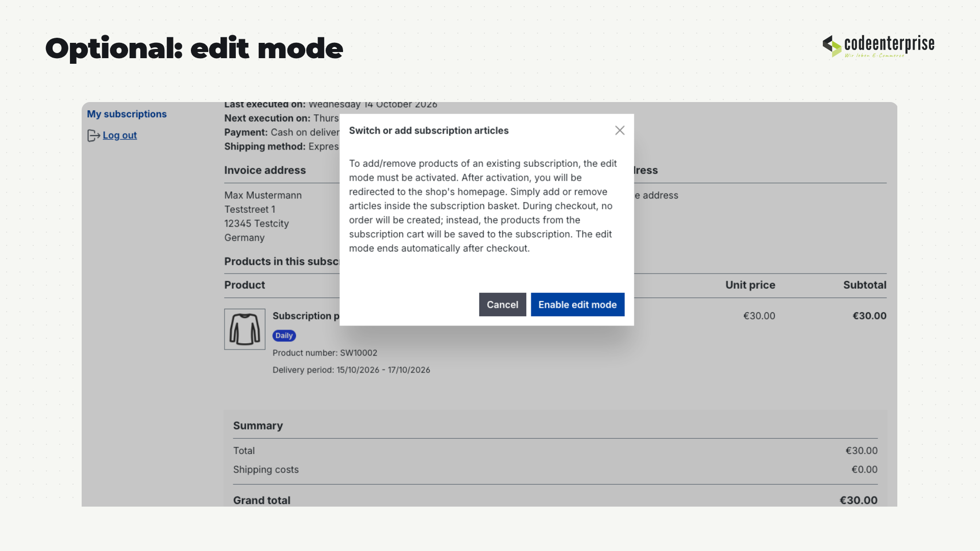980x551 pixels.
Task: Click the Shipping costs value €0.00
Action: [865, 470]
